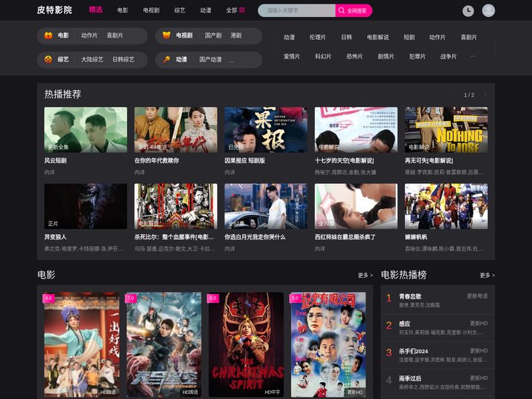Select 国产剧 under 电视剧
Screen dimensions: 532x399
(x=213, y=35)
